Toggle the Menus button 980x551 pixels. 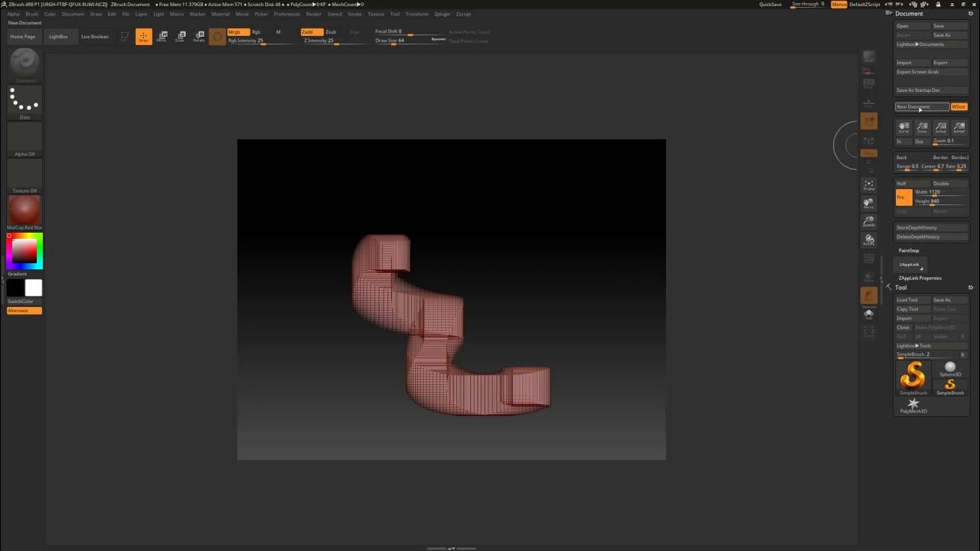[x=839, y=5]
